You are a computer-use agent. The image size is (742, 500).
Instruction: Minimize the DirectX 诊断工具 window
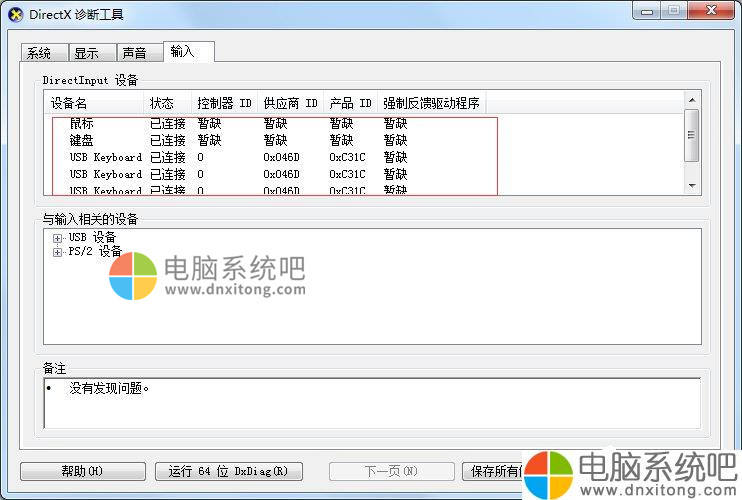(x=646, y=11)
